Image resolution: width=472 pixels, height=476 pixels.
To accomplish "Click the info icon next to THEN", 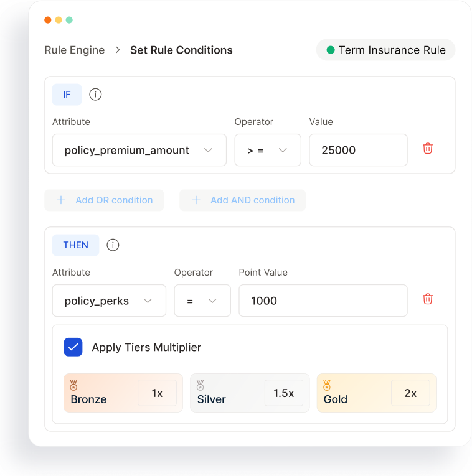I will (113, 245).
